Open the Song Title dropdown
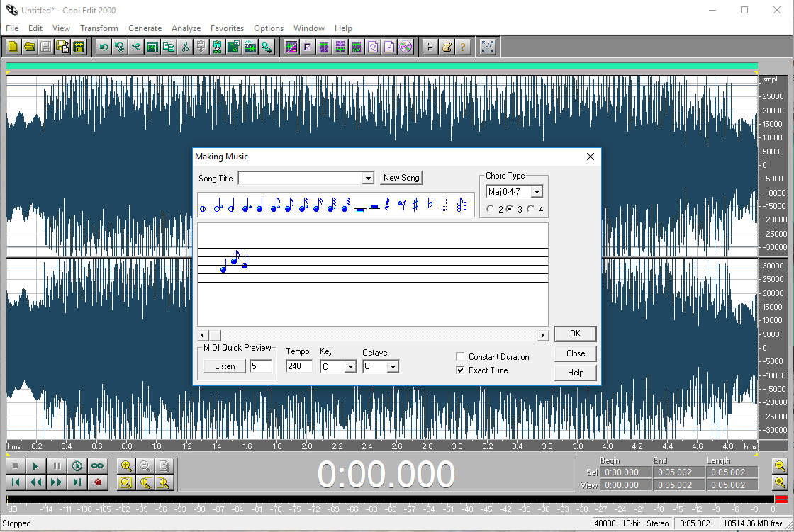This screenshot has height=532, width=794. pyautogui.click(x=368, y=179)
